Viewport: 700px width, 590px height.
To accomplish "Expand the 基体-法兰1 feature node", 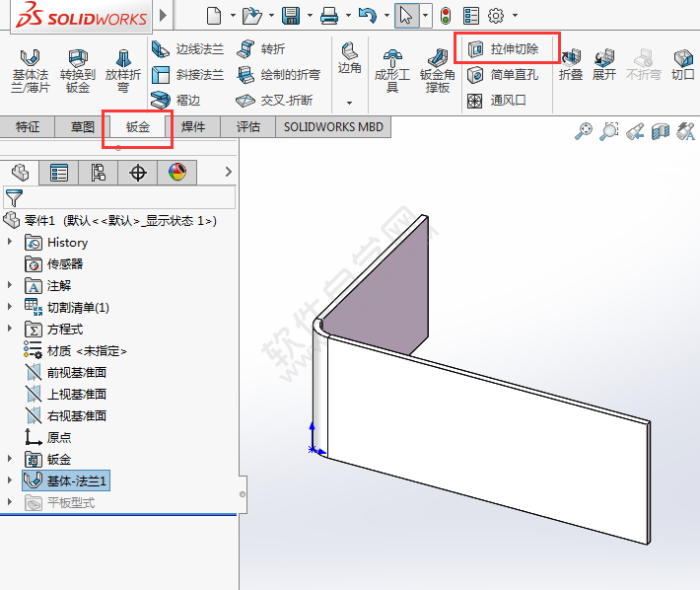I will (x=10, y=480).
